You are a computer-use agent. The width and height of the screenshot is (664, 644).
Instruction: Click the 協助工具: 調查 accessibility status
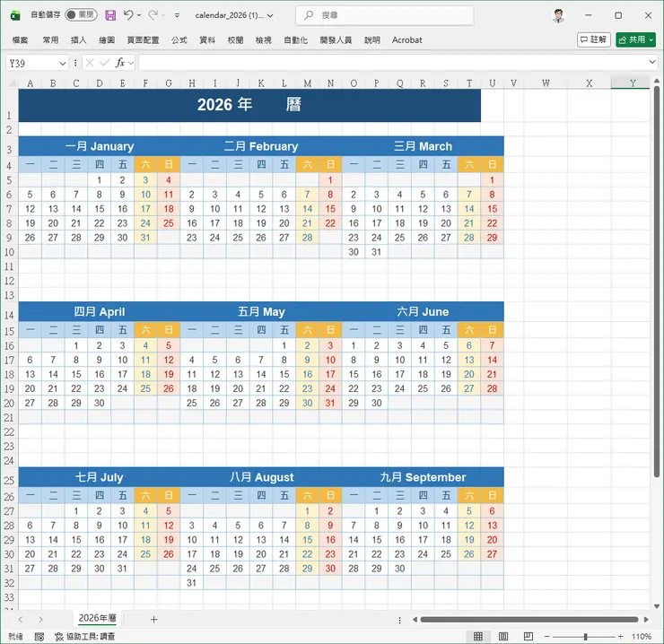click(85, 637)
